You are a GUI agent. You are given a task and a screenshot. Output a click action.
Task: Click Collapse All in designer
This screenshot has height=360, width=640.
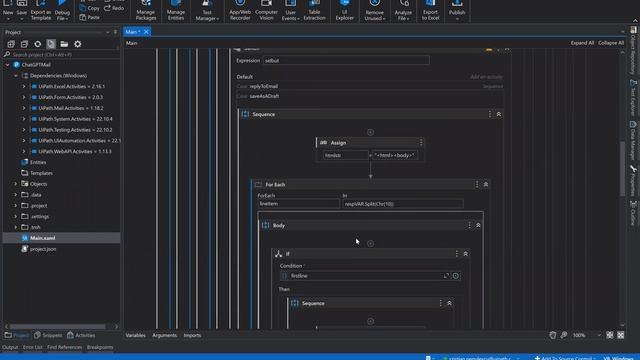(x=611, y=43)
